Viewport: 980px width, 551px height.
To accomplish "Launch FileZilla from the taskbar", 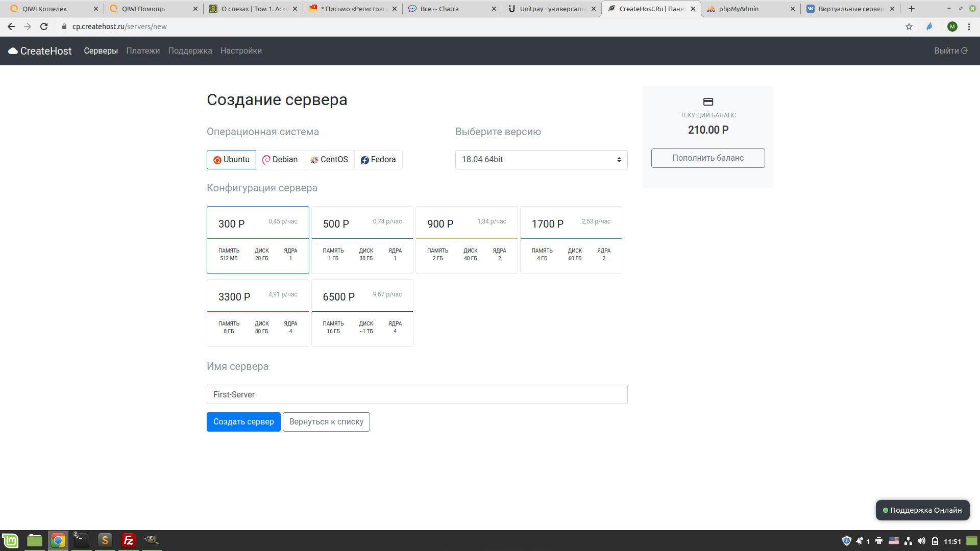I will 129,540.
